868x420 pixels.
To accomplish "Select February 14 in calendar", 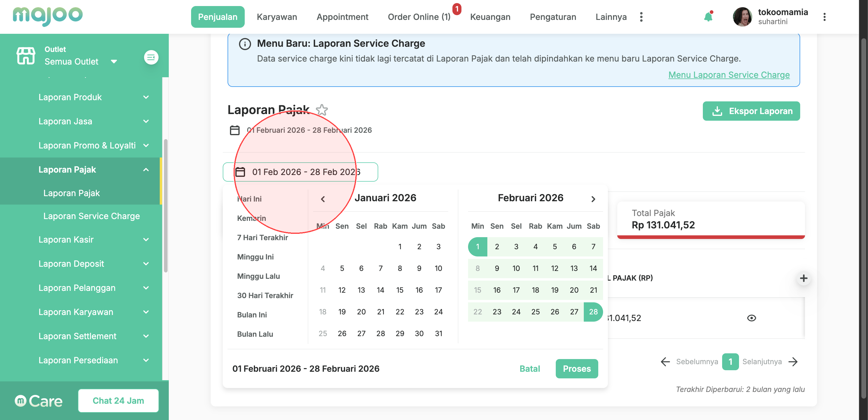I will coord(593,268).
